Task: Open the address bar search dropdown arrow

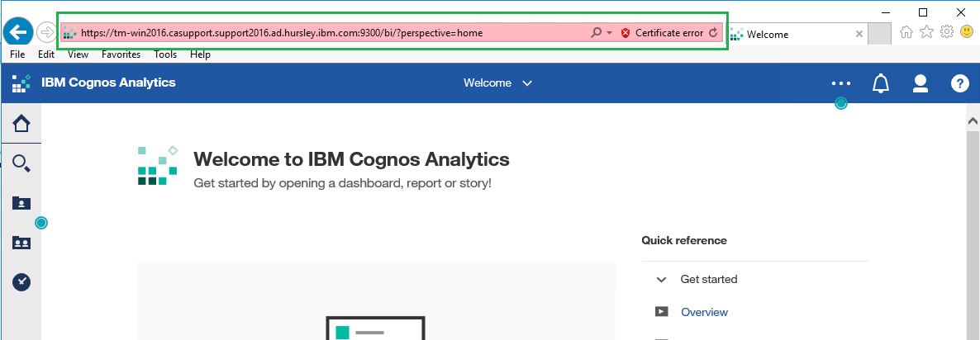Action: pyautogui.click(x=609, y=33)
